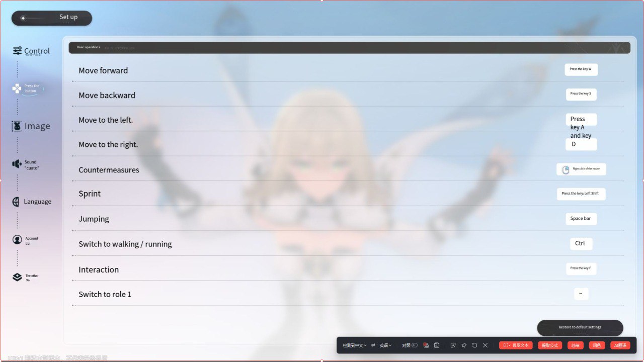Click the Move forward label
This screenshot has height=362, width=644.
pos(103,70)
